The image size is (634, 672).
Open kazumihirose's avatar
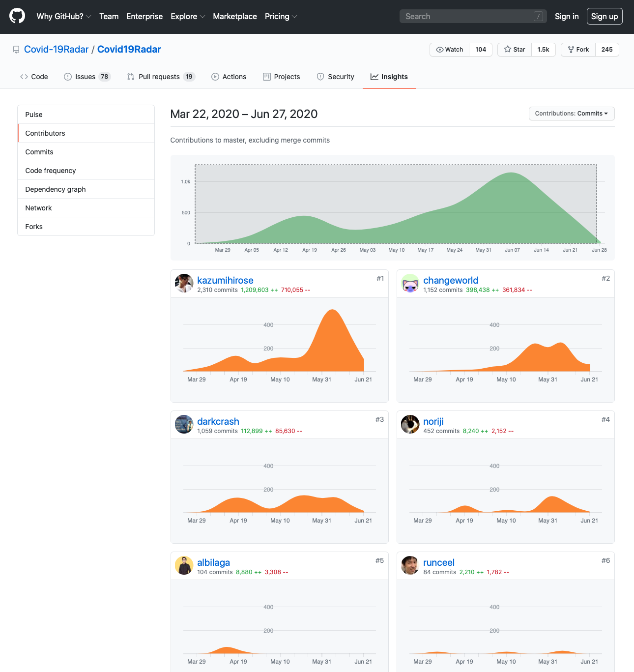[x=184, y=283]
